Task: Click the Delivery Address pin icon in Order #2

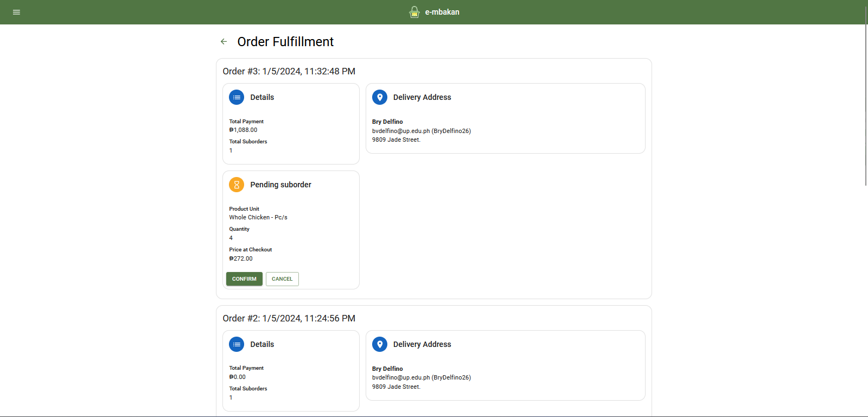Action: click(x=380, y=344)
